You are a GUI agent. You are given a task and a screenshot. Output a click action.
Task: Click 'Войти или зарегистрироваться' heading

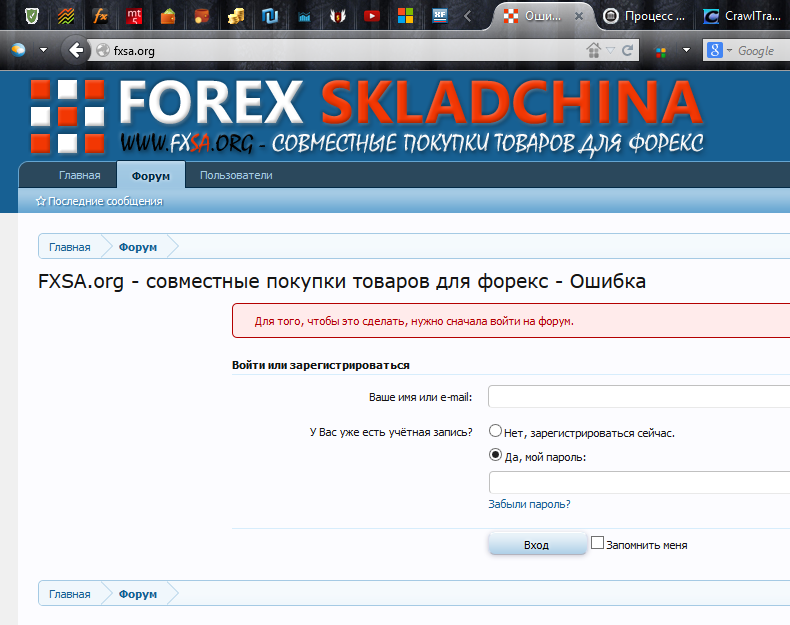[320, 365]
